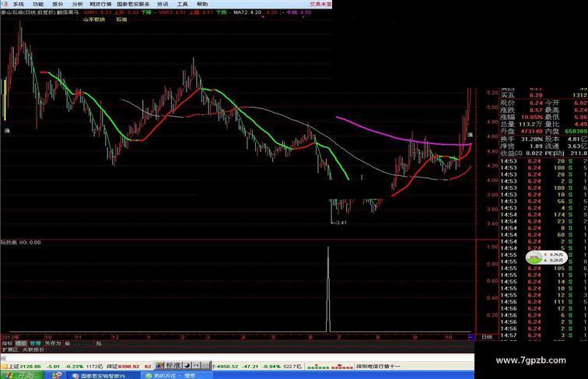Click the 深证 8398.92 index readout

tap(123, 367)
